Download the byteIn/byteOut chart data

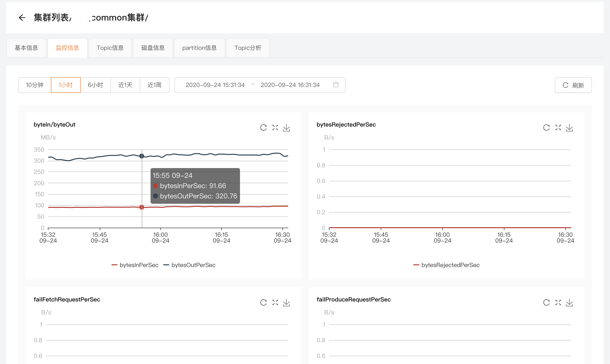tap(286, 128)
